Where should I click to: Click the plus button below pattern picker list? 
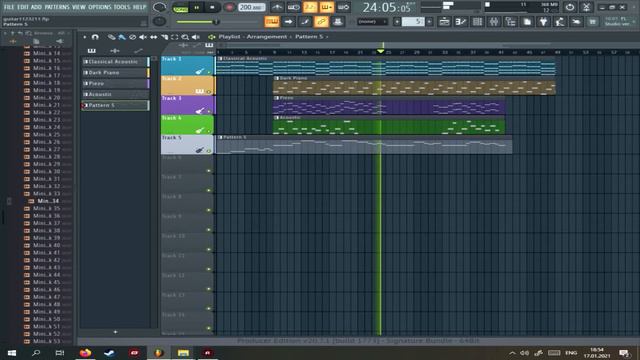116,332
